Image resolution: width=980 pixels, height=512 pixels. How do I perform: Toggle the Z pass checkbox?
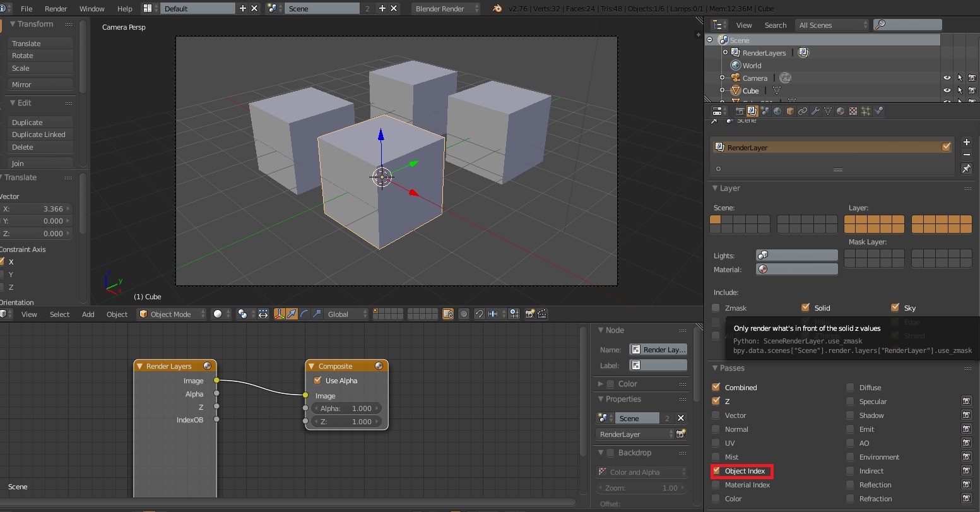coord(716,401)
